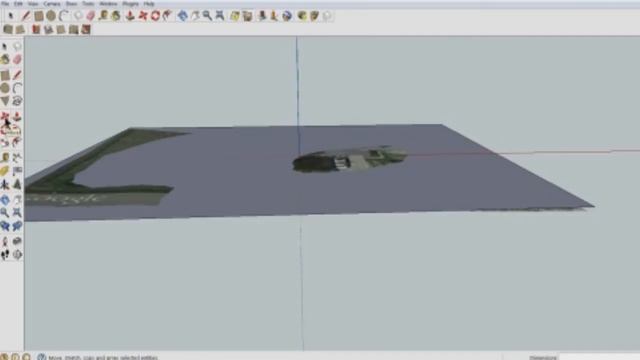Pick Offset tool in left palette

click(x=17, y=142)
